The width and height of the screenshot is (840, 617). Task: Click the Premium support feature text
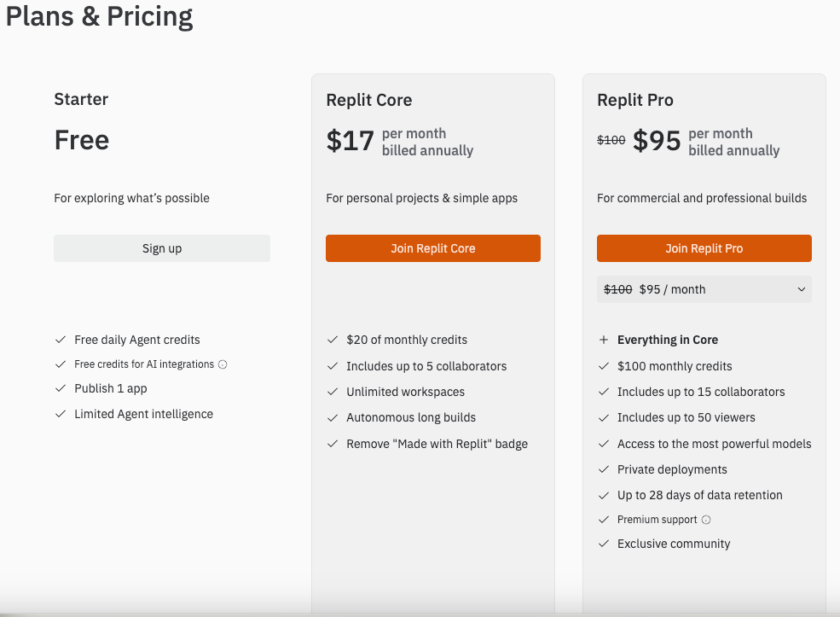point(657,520)
